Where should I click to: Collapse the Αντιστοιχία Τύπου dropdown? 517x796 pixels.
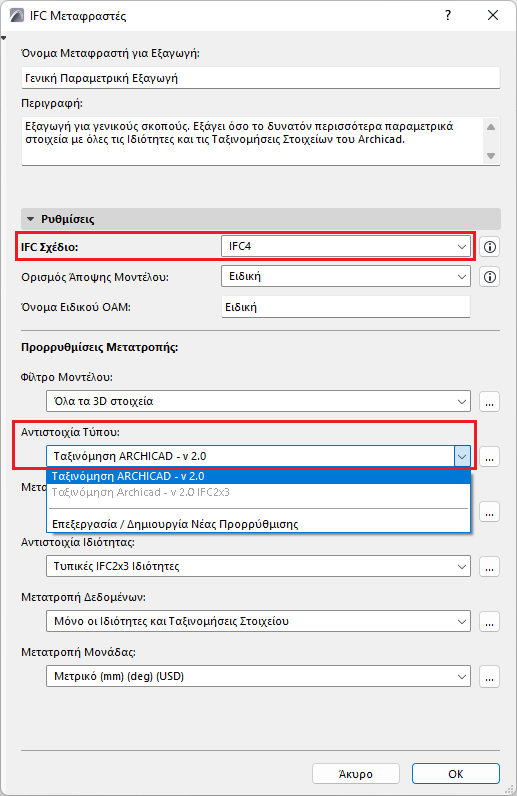pyautogui.click(x=462, y=456)
